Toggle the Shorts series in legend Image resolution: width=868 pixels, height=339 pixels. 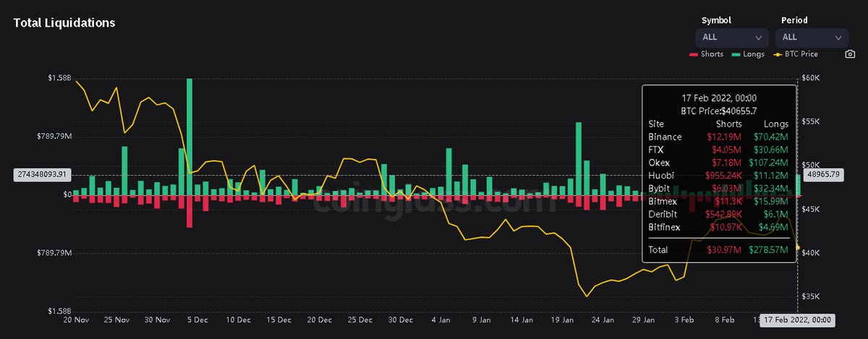pos(706,54)
